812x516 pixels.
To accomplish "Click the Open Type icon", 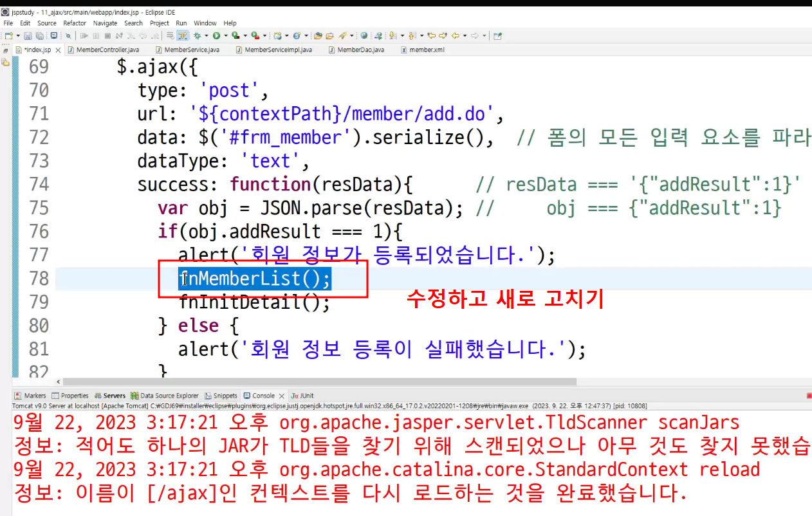I will [318, 35].
